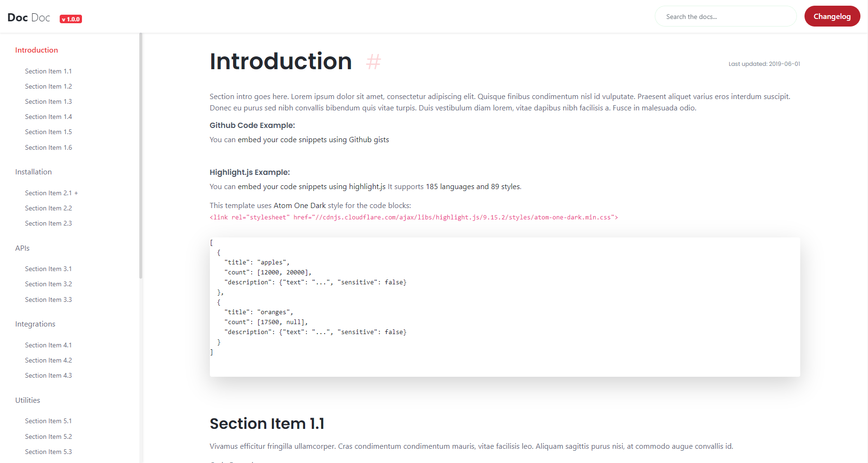868x463 pixels.
Task: Expand Section Item 2.1 plus sign
Action: pos(76,193)
